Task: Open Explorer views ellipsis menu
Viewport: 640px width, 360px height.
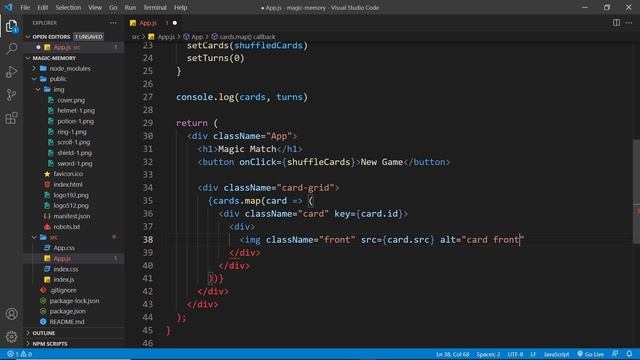Action: 113,23
